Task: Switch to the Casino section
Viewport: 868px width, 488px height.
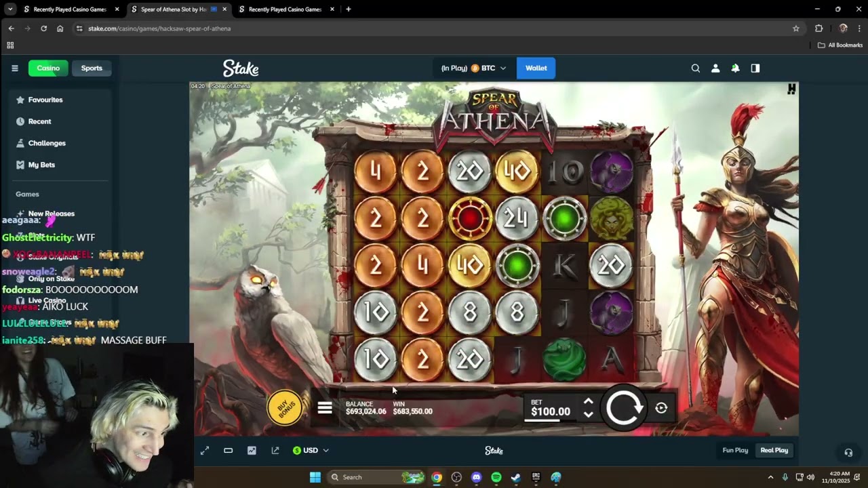Action: [48, 68]
